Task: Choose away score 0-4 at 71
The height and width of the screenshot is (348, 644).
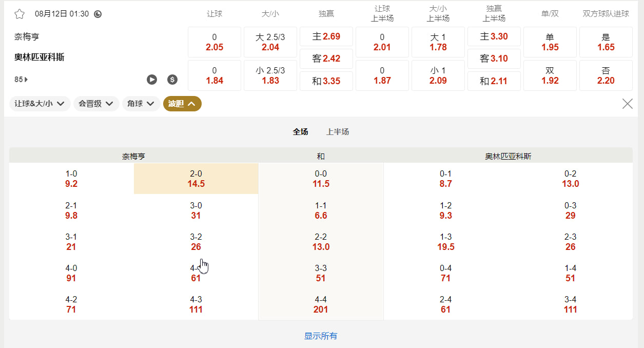Action: 446,273
